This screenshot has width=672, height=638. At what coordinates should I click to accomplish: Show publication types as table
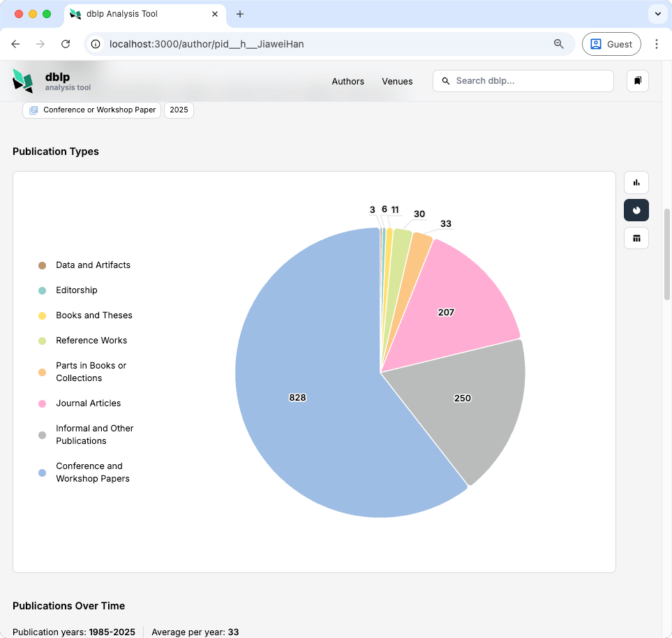[636, 238]
